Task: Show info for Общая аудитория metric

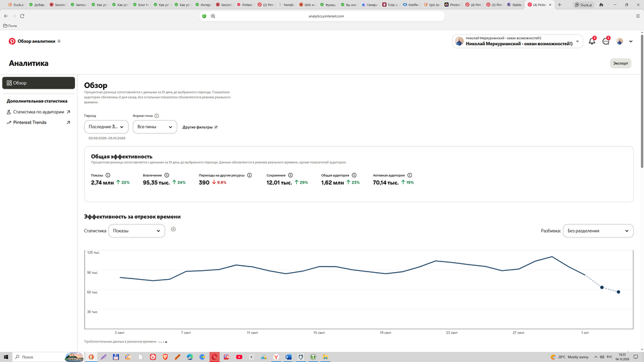Action: coord(354,175)
